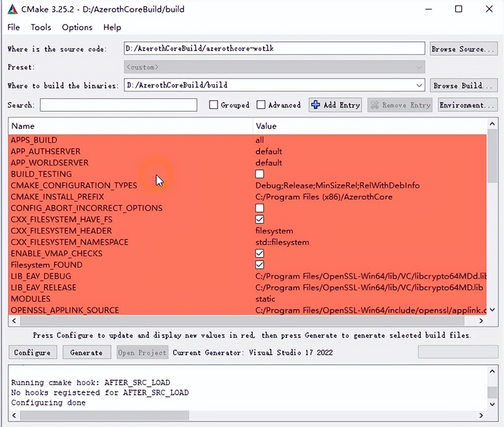Screen dimensions: 504x427
Task: Uncheck CXX_FILESYSTEM_HAVE_FS checkbox
Action: [260, 219]
